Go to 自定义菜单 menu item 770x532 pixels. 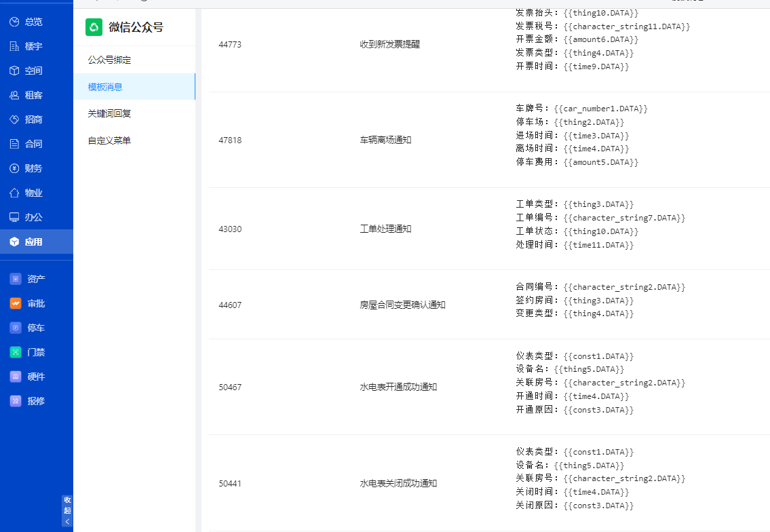pos(109,140)
